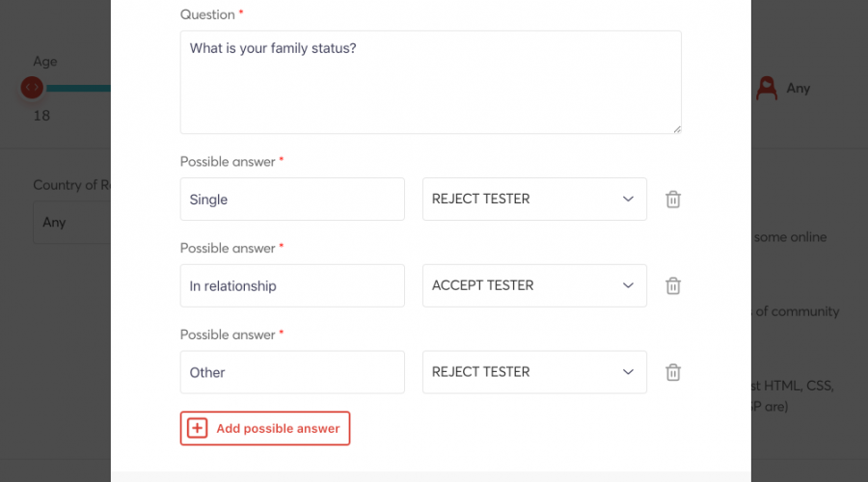868x482 pixels.
Task: Click the red Age slider handle
Action: [x=32, y=88]
